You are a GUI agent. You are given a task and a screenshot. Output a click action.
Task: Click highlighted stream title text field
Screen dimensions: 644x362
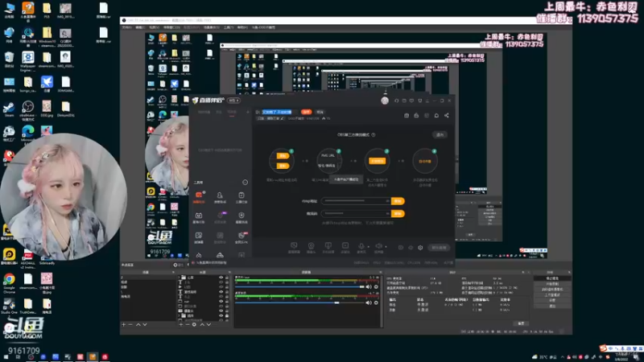pos(278,112)
